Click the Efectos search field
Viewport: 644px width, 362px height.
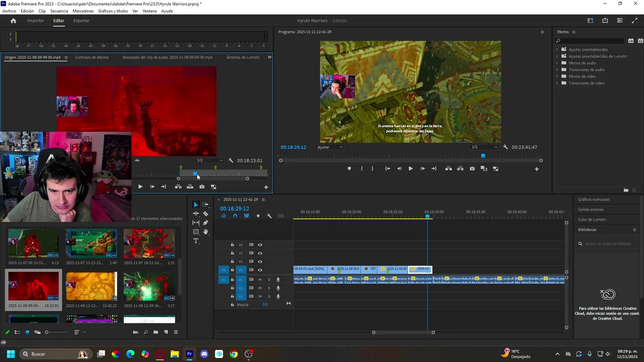[590, 41]
